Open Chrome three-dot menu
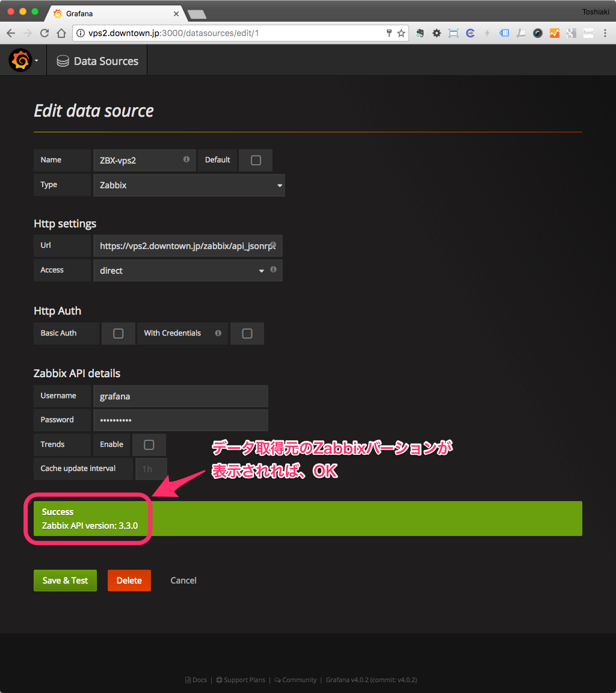This screenshot has width=616, height=693. (605, 33)
